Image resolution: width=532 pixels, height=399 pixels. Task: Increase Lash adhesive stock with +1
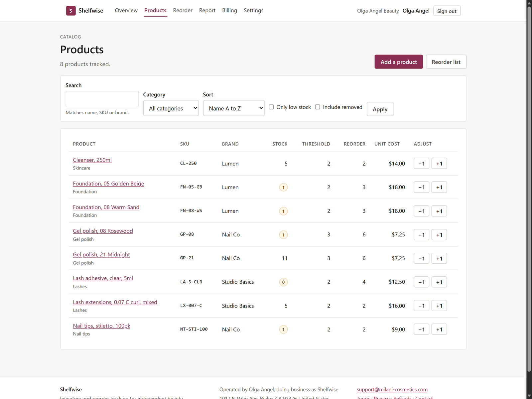[439, 282]
